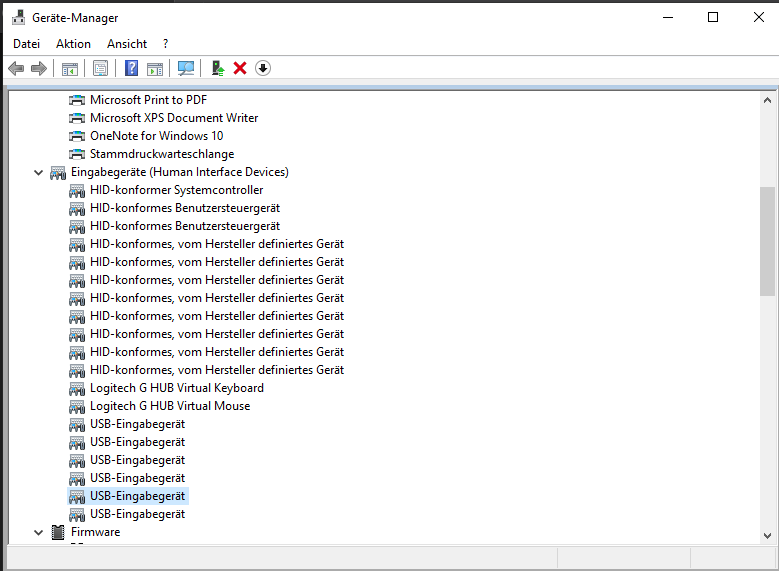Maximize the Geräte-Manager window
779x571 pixels.
(713, 17)
